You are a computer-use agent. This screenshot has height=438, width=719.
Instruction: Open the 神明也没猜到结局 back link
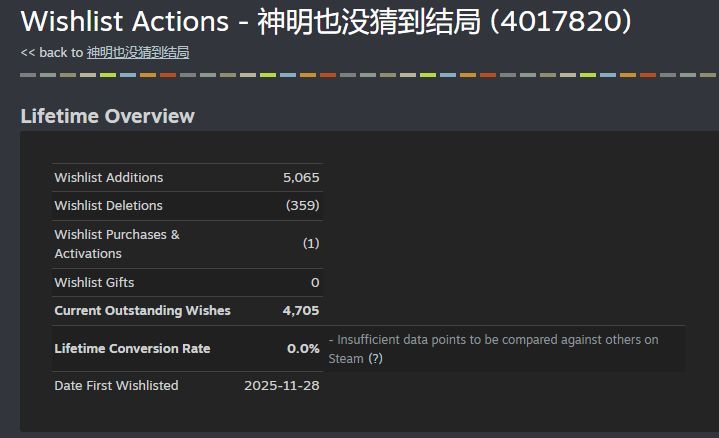coord(138,52)
